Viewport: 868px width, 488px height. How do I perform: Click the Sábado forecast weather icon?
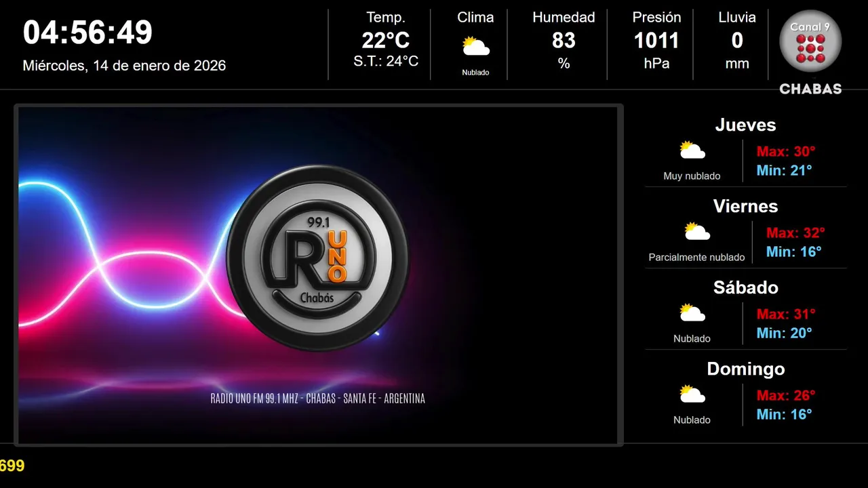click(692, 312)
